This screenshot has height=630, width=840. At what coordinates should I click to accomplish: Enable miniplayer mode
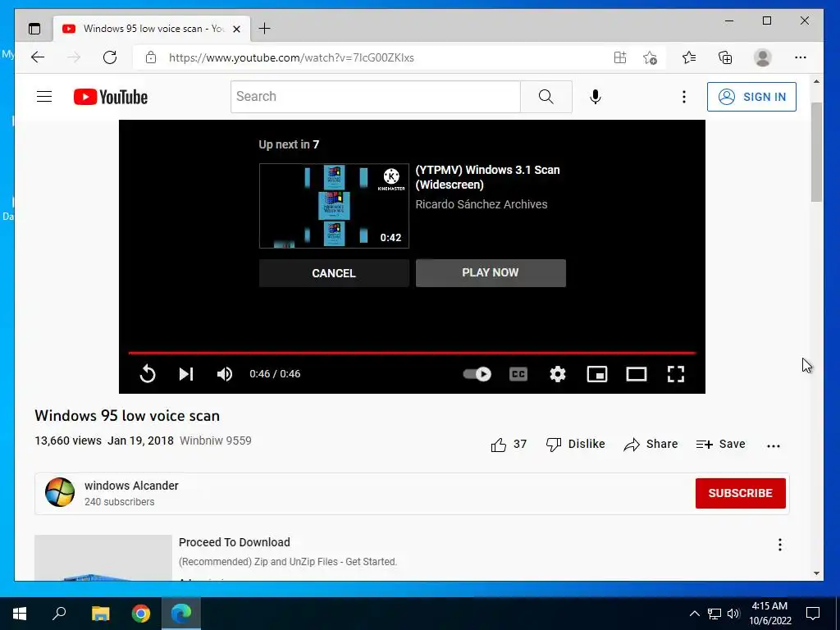click(597, 374)
